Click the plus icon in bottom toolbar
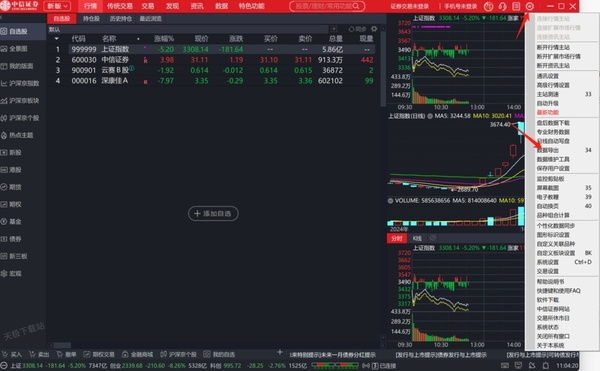The image size is (600, 371). (280, 352)
